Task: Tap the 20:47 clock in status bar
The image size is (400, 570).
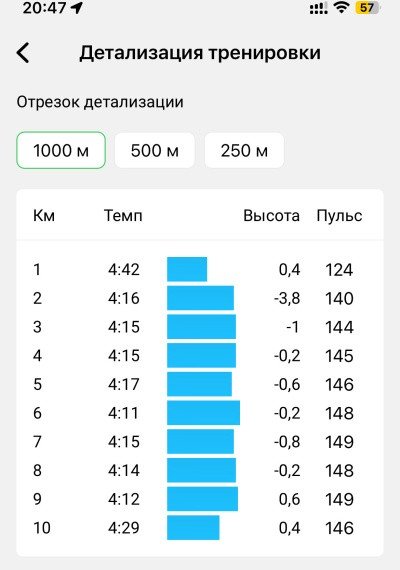Action: coord(44,7)
